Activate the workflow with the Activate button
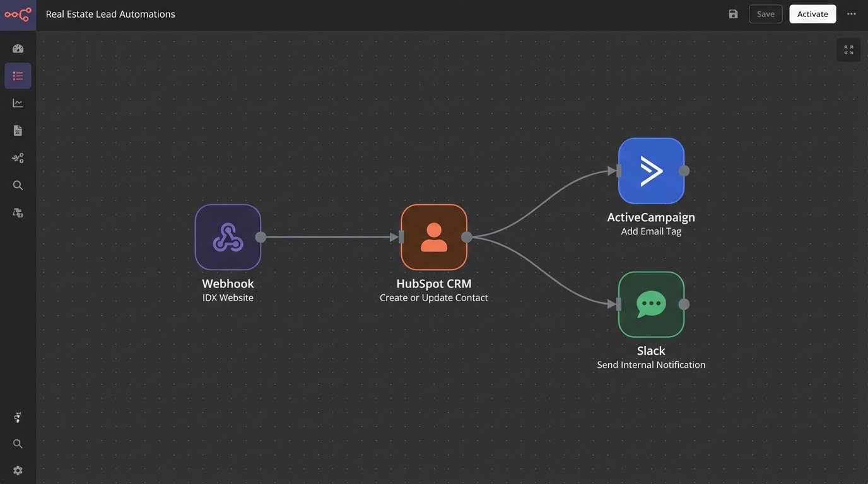 [x=812, y=14]
